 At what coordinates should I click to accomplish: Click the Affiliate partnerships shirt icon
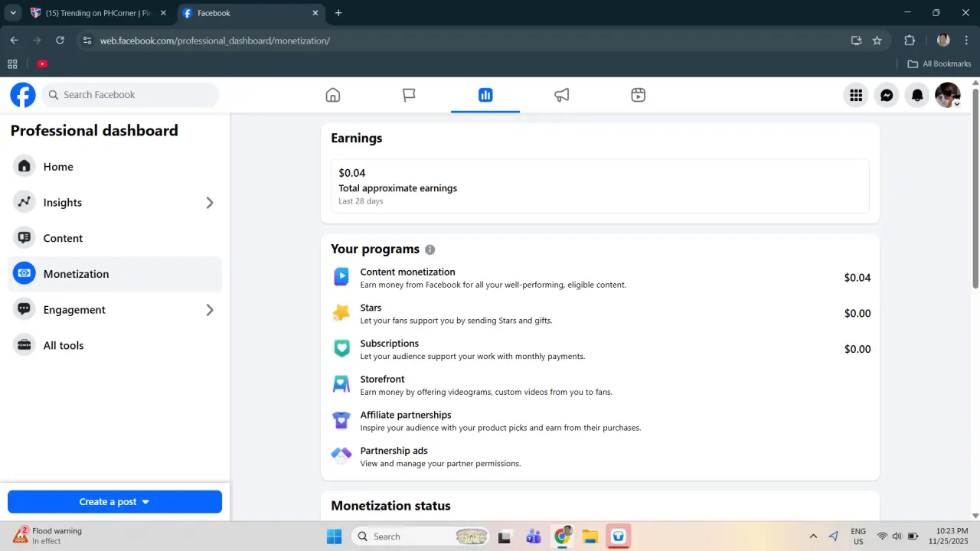[341, 420]
